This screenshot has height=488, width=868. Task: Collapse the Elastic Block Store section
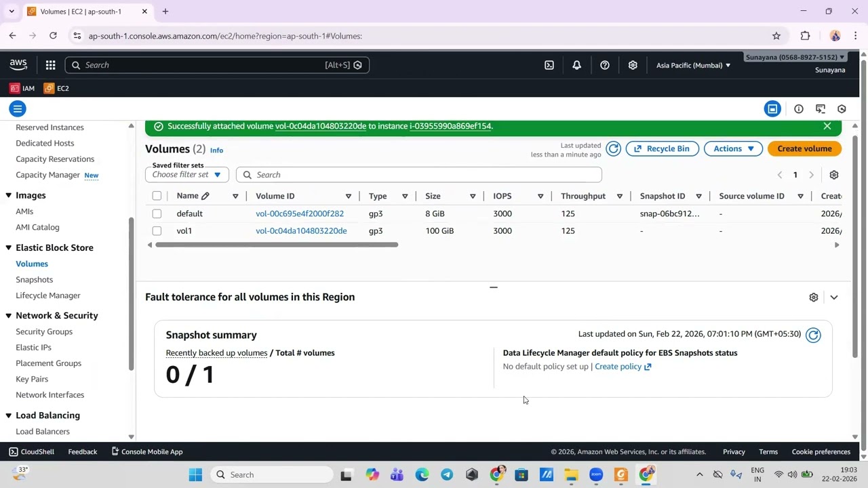[x=8, y=248]
